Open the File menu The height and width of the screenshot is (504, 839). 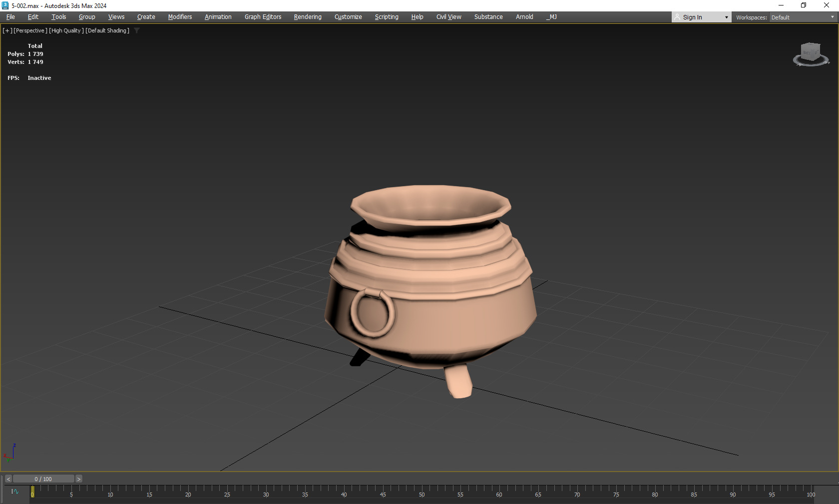tap(10, 17)
